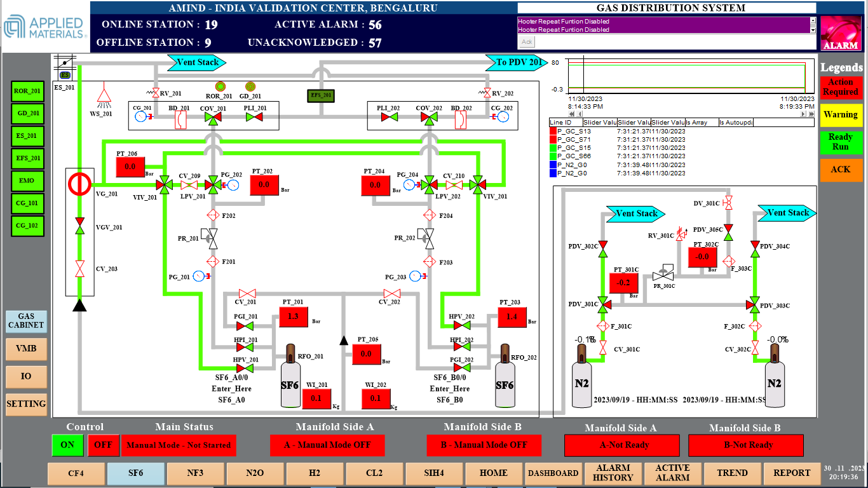Select the VGV_201 valve symbol
Image resolution: width=868 pixels, height=488 pixels.
(79, 226)
